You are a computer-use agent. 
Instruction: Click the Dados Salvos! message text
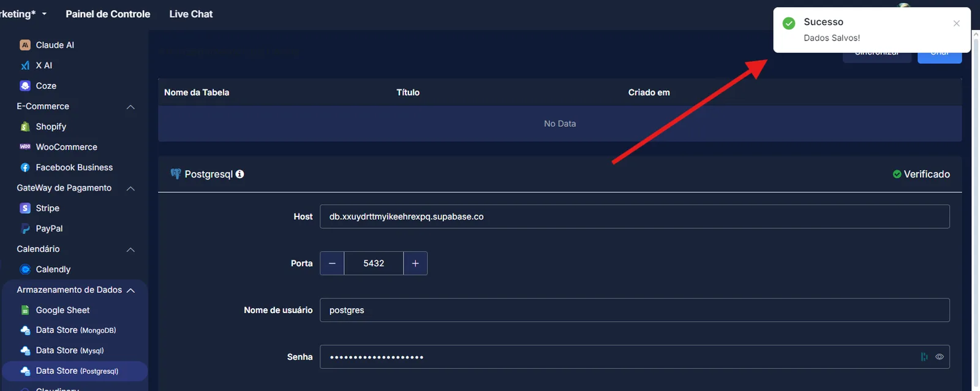point(832,38)
